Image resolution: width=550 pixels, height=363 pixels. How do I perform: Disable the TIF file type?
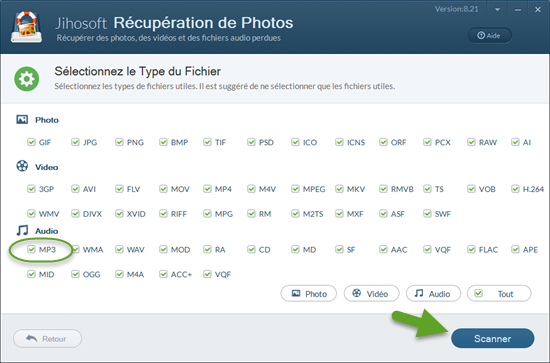(x=207, y=142)
